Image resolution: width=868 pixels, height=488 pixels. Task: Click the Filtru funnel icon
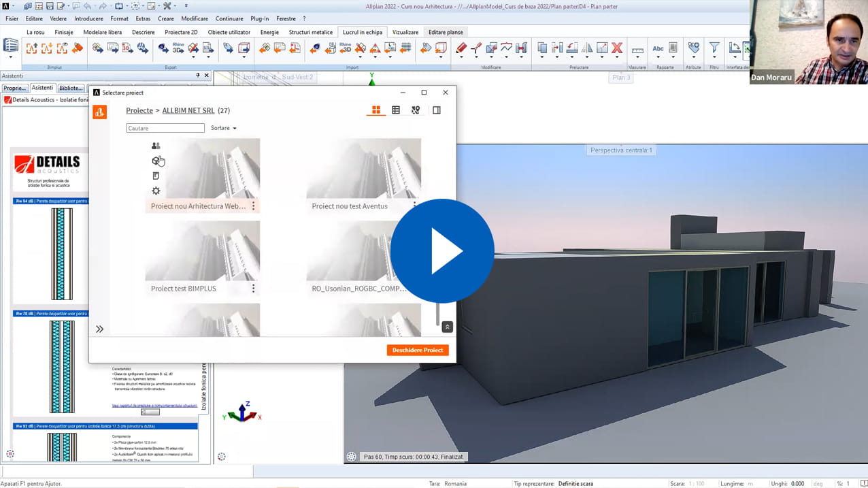714,48
